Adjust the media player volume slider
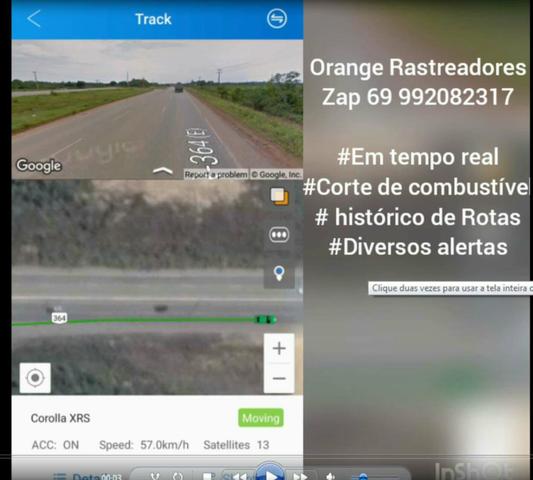Image resolution: width=533 pixels, height=480 pixels. (374, 477)
